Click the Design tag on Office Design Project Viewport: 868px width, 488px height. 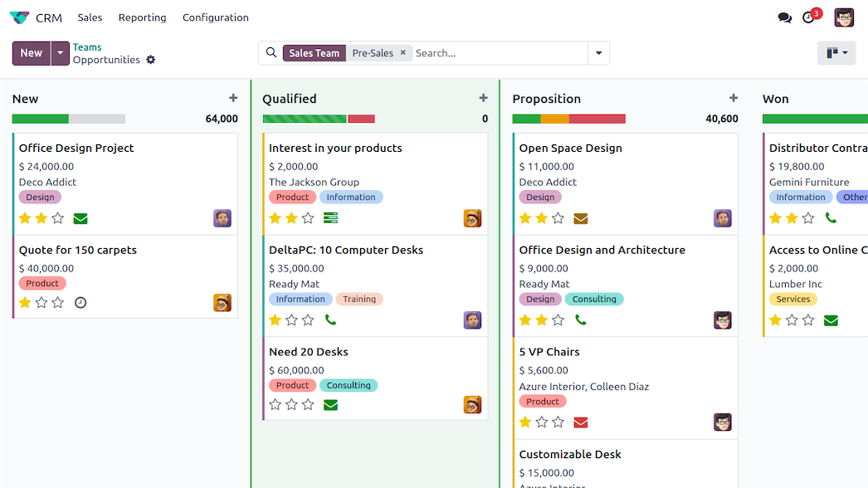(40, 198)
